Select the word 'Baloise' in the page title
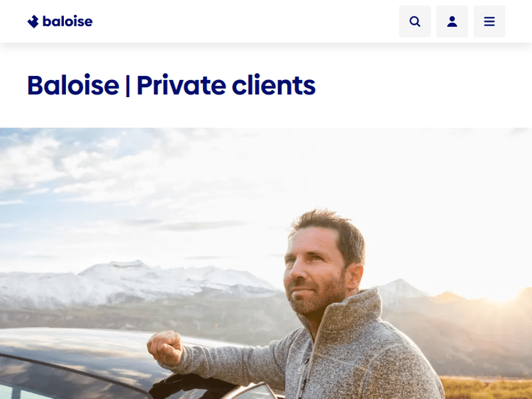Screen dimensions: 532x399 tap(73, 85)
